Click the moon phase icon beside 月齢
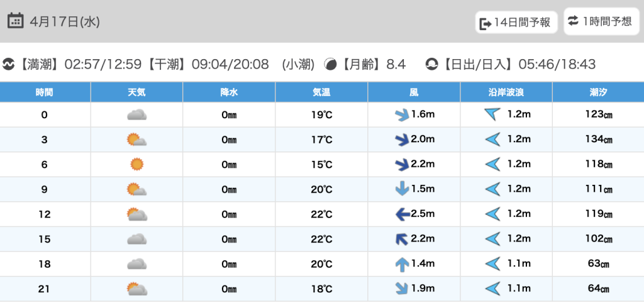644x303 pixels. (330, 64)
